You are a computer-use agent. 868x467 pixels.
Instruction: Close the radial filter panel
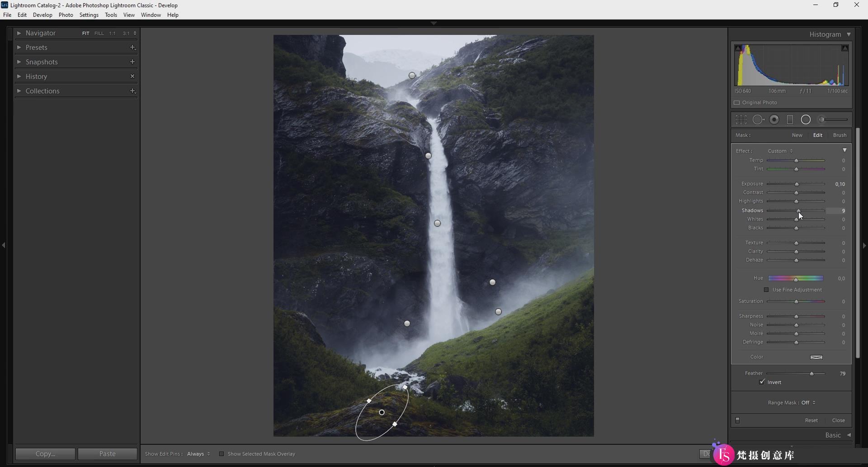pyautogui.click(x=838, y=420)
